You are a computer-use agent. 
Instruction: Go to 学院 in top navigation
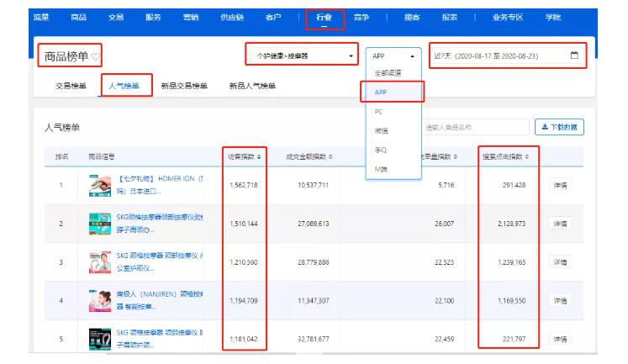pyautogui.click(x=552, y=17)
